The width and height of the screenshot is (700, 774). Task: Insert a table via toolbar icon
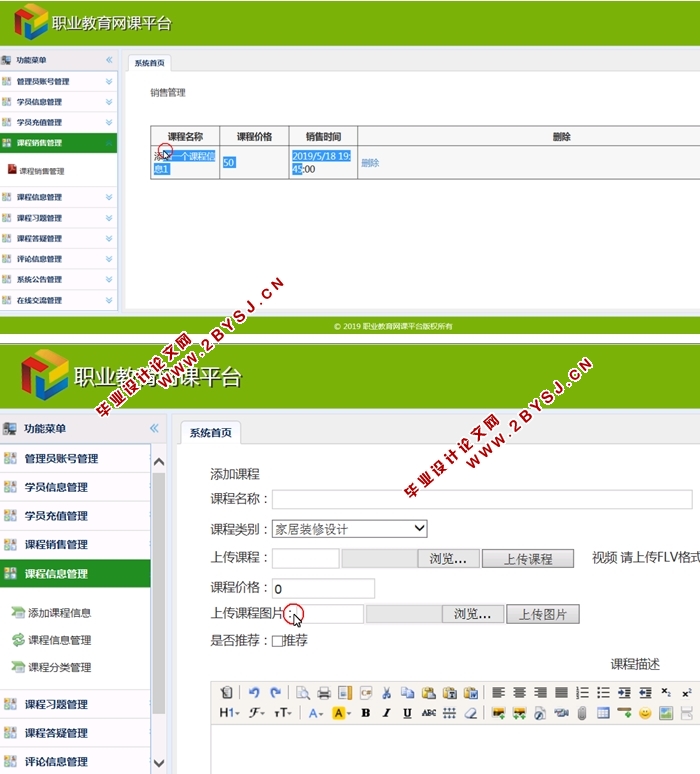point(603,713)
